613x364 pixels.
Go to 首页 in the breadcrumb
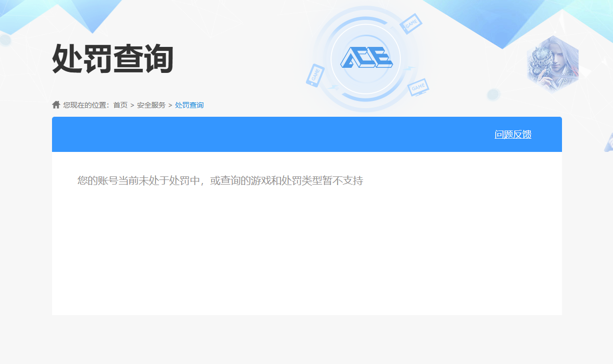click(120, 105)
